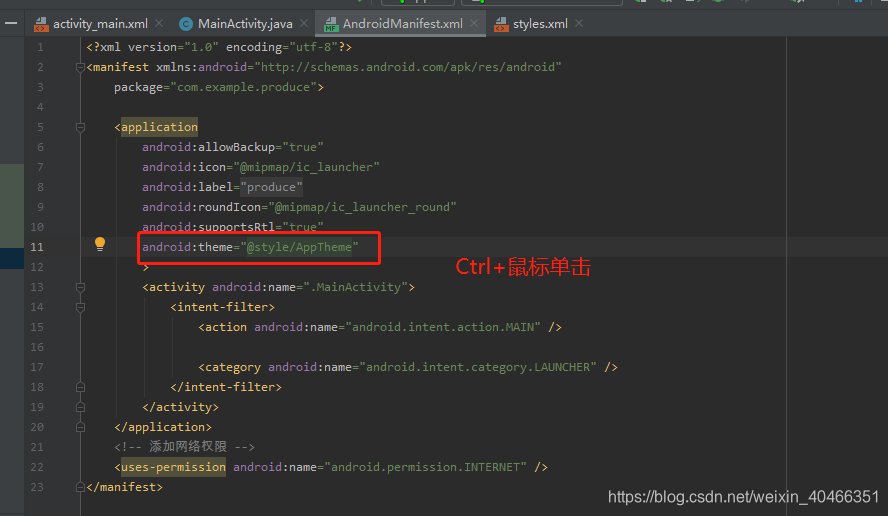
Task: Collapse the intent-filter fold on line 14
Action: (x=80, y=308)
